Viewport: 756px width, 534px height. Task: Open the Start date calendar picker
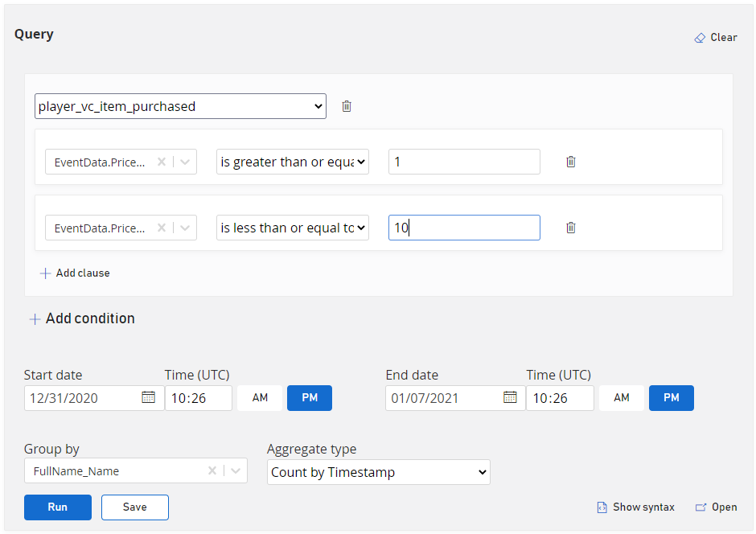(x=148, y=397)
